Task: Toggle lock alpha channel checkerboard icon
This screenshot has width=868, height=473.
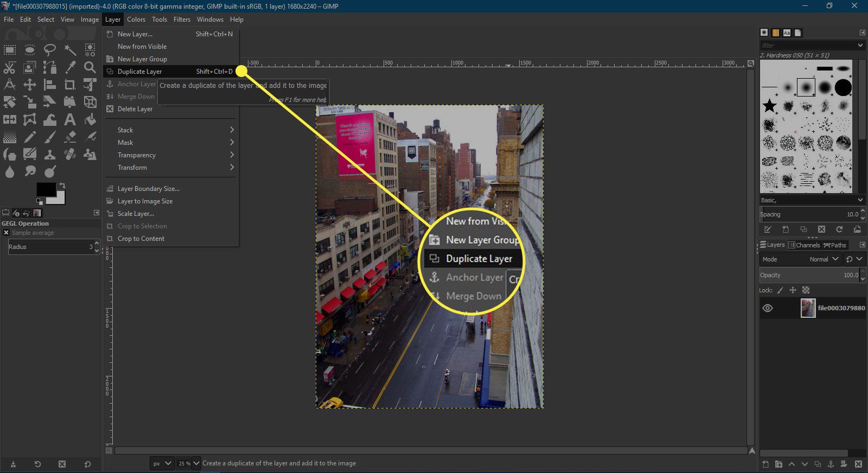Action: click(806, 290)
